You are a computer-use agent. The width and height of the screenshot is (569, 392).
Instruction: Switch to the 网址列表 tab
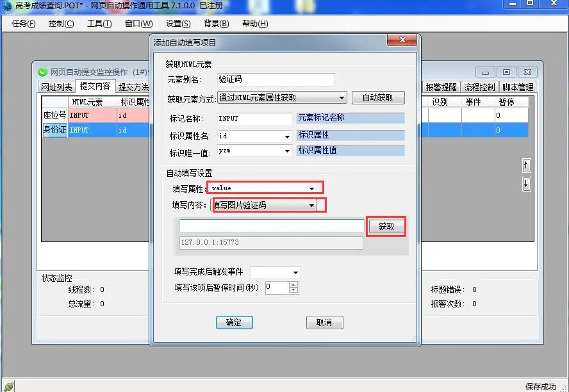[56, 87]
